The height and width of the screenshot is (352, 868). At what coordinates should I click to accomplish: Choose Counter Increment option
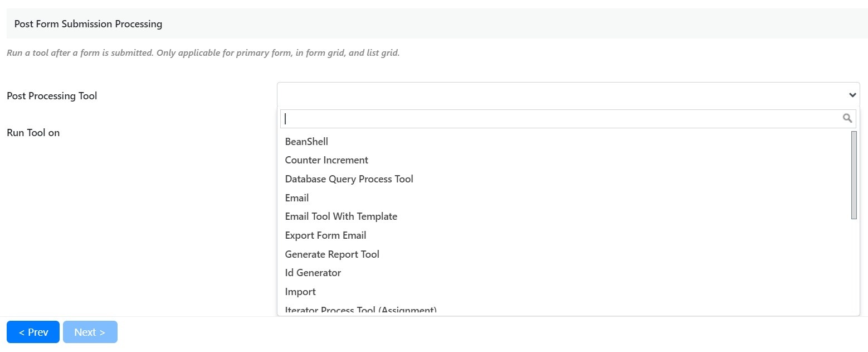tap(326, 160)
